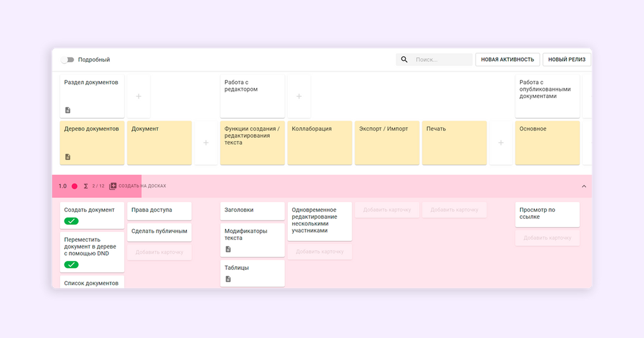Select the Основное card
Image resolution: width=644 pixels, height=338 pixels.
click(547, 143)
